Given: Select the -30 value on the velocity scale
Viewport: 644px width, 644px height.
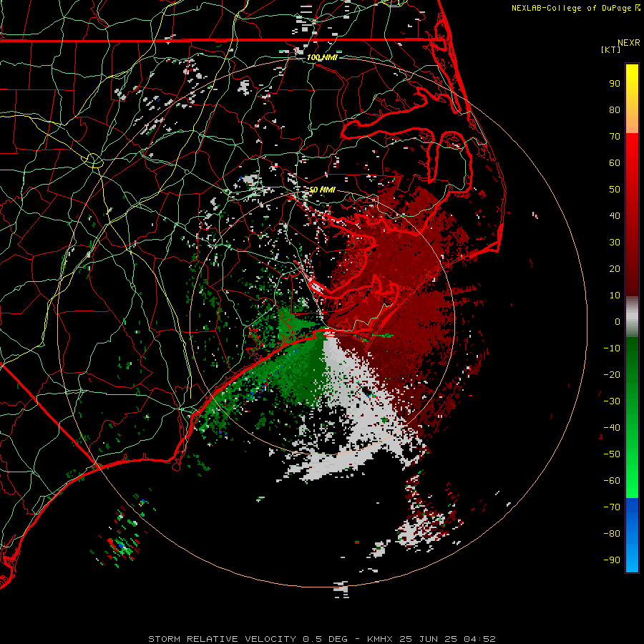Looking at the screenshot, I should coord(612,401).
